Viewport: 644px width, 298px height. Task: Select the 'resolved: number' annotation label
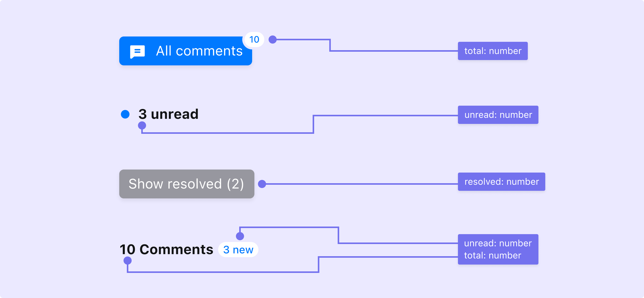tap(501, 182)
